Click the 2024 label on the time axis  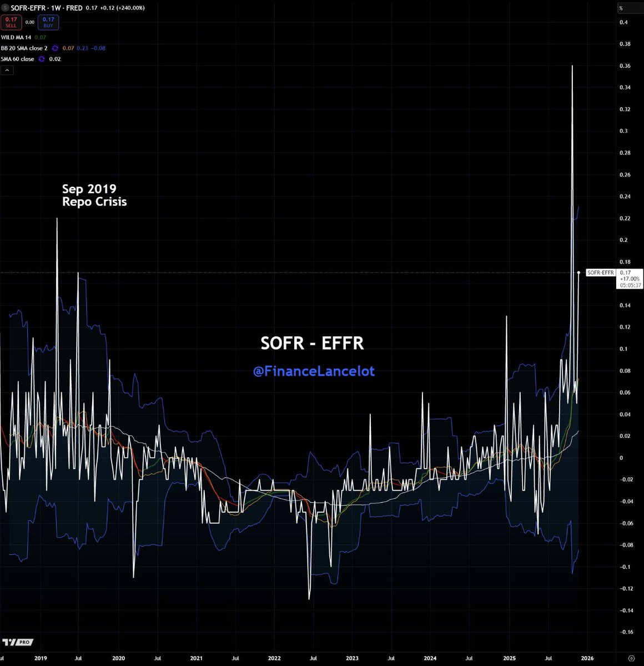click(430, 658)
